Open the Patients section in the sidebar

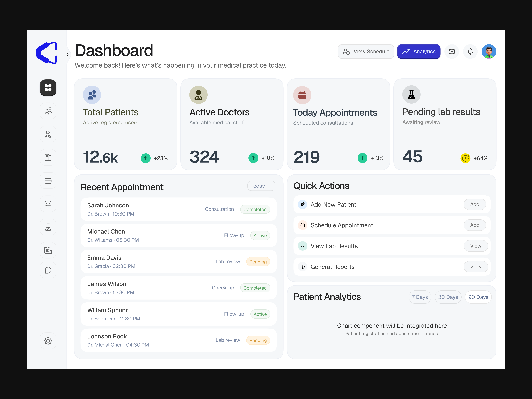48,111
